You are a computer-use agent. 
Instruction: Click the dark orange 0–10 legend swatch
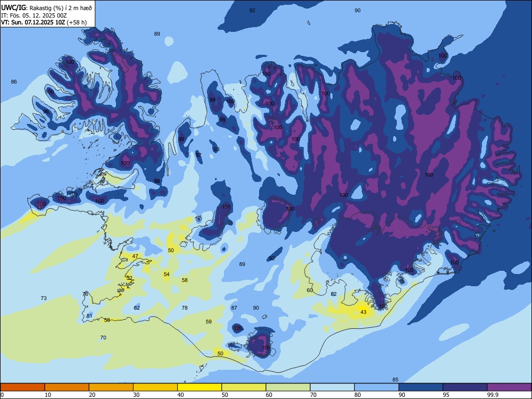pyautogui.click(x=22, y=387)
